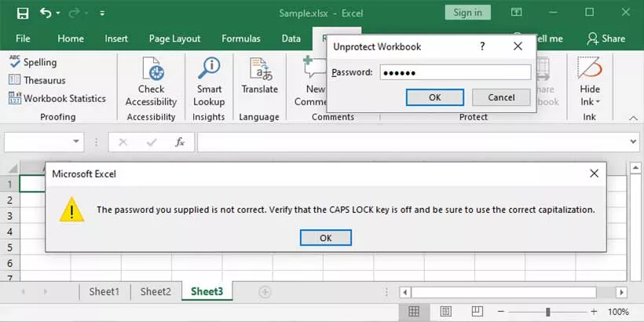Click the Select All corner triangle
The width and height of the screenshot is (644, 322).
click(x=13, y=168)
